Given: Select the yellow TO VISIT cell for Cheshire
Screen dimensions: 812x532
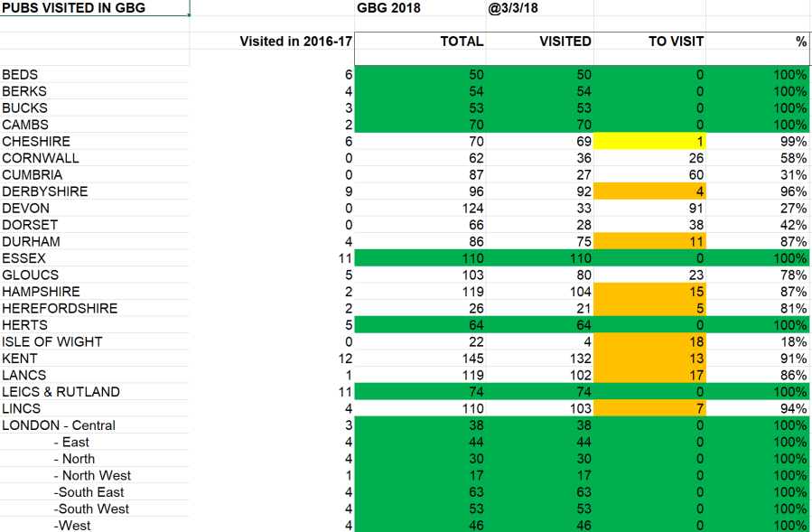Looking at the screenshot, I should click(649, 142).
